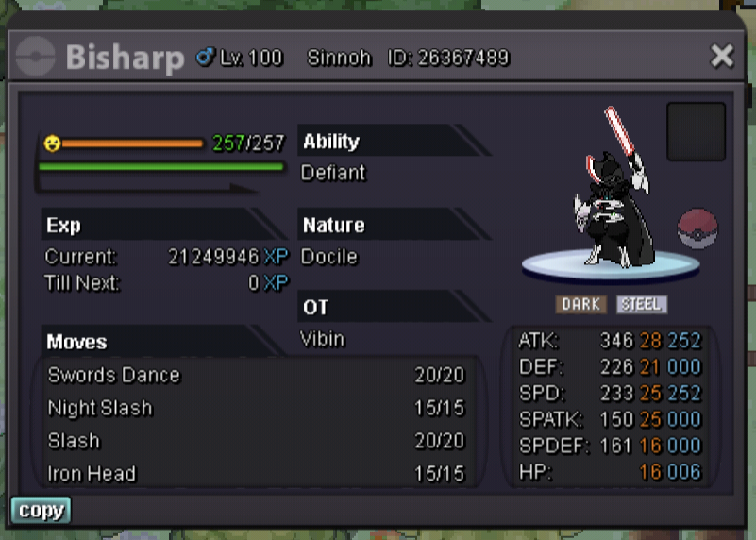Viewport: 756px width, 540px height.
Task: Click the STEEL type badge
Action: 641,304
